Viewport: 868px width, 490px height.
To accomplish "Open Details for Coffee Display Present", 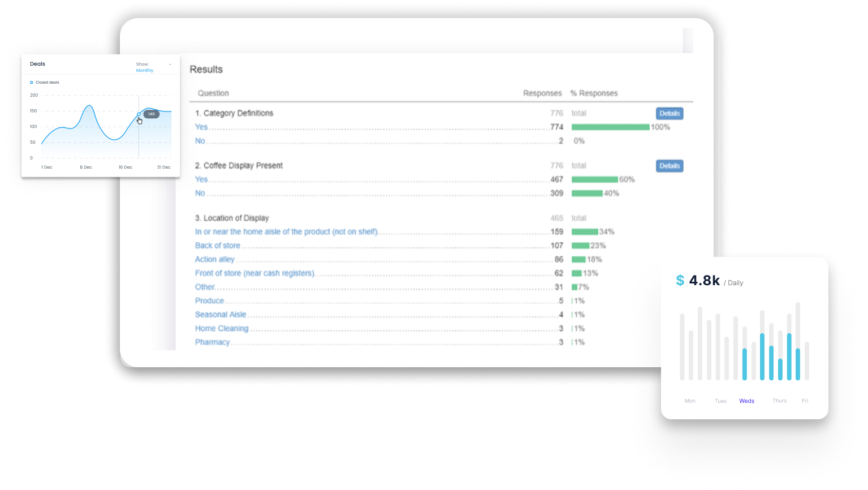I will coord(669,166).
